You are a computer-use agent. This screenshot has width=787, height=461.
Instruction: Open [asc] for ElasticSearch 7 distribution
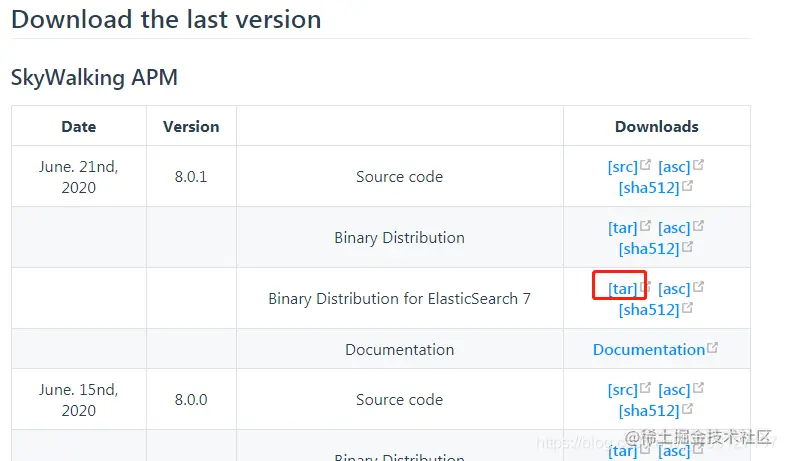pos(674,289)
